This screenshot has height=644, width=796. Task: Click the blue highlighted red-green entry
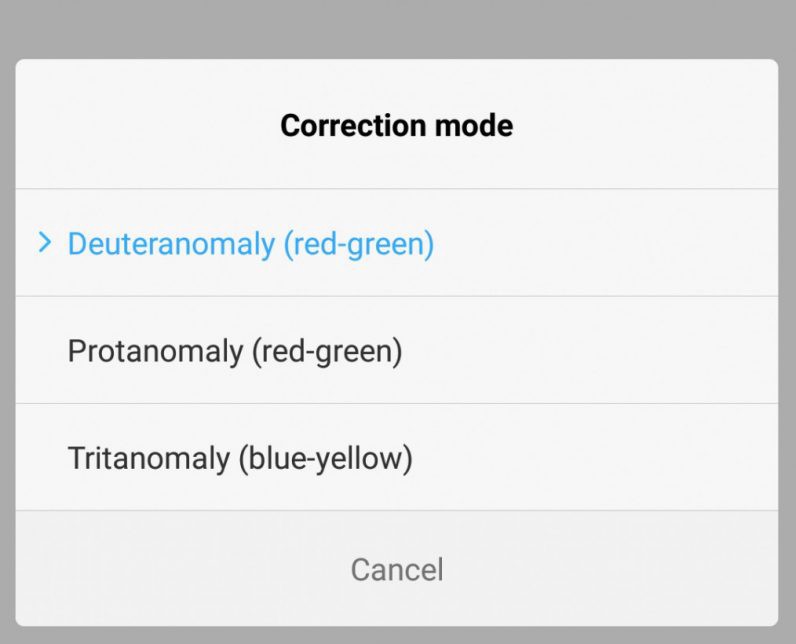(250, 244)
